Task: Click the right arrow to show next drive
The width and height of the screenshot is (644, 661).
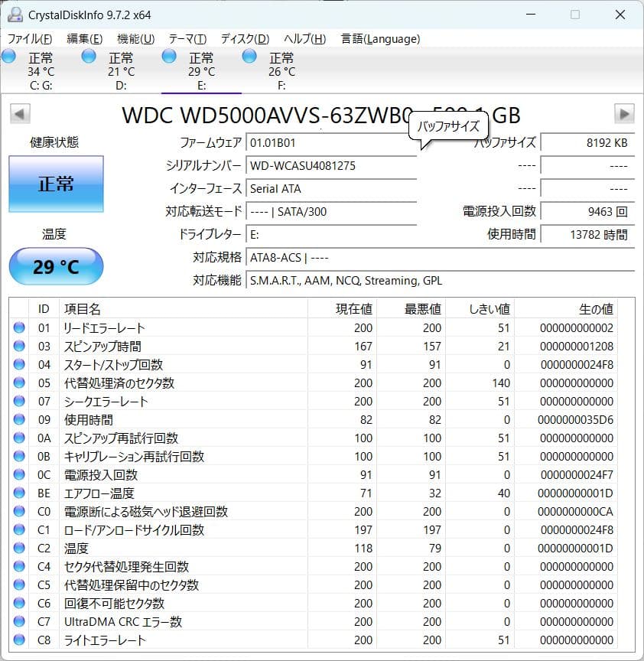Action: (x=624, y=114)
